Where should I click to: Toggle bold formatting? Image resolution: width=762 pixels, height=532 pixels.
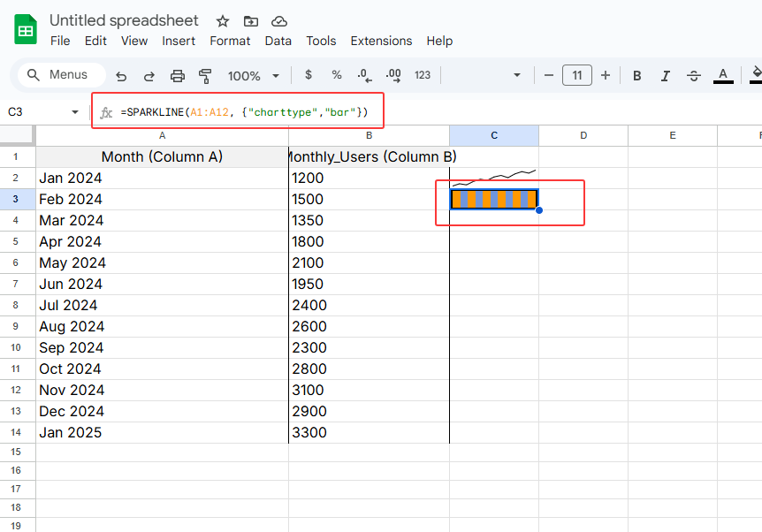coord(636,75)
